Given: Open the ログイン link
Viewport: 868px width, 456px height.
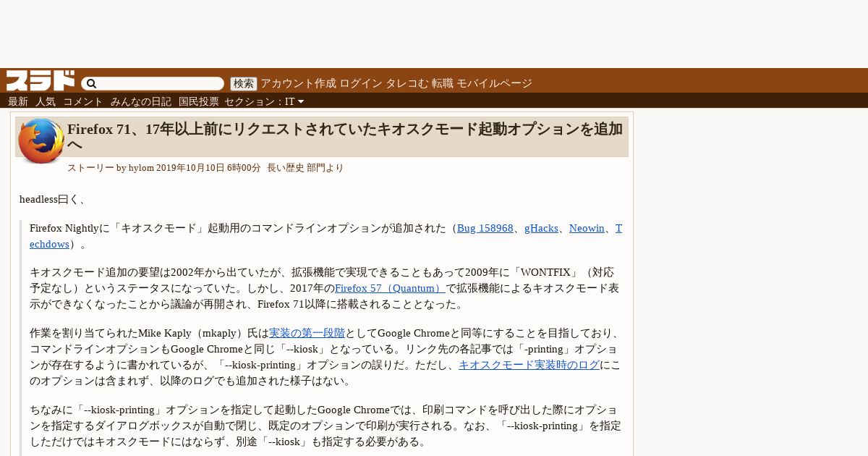Looking at the screenshot, I should pyautogui.click(x=360, y=83).
